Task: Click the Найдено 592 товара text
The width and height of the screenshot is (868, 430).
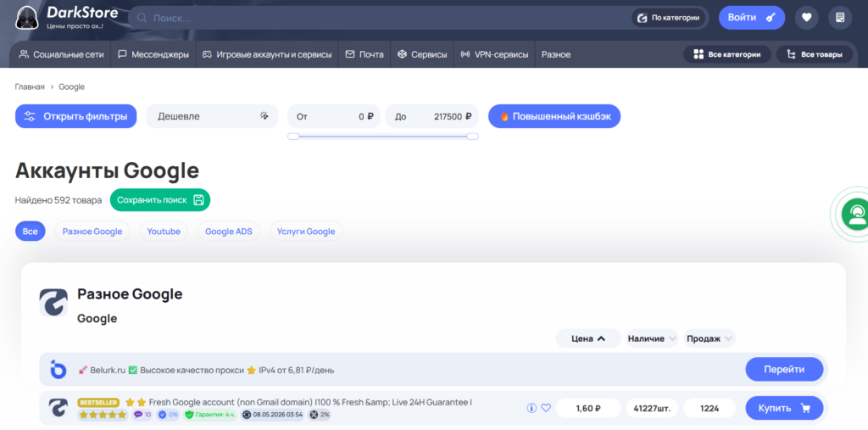Action: point(58,200)
